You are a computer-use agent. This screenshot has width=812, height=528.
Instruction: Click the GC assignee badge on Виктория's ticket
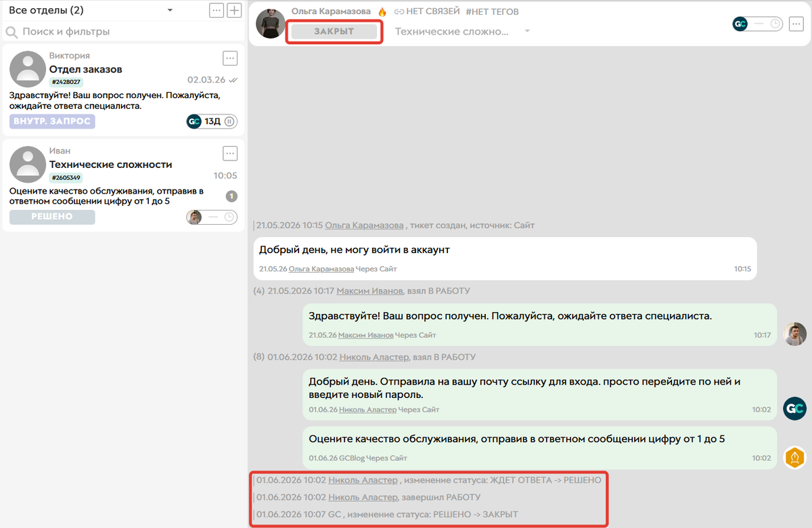[x=194, y=122]
